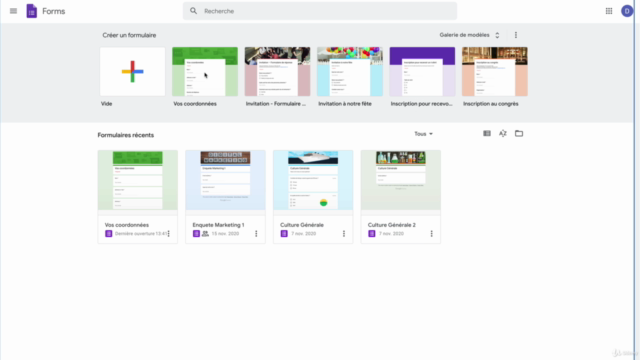Click shared people icon on Enquete Marketing 1
This screenshot has width=640, height=360.
pos(205,233)
